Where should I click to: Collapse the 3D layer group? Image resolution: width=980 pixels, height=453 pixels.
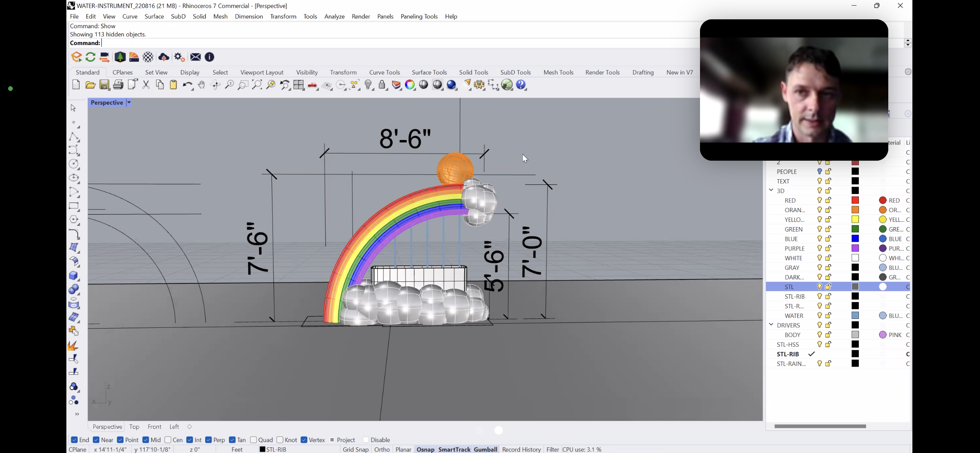click(771, 190)
